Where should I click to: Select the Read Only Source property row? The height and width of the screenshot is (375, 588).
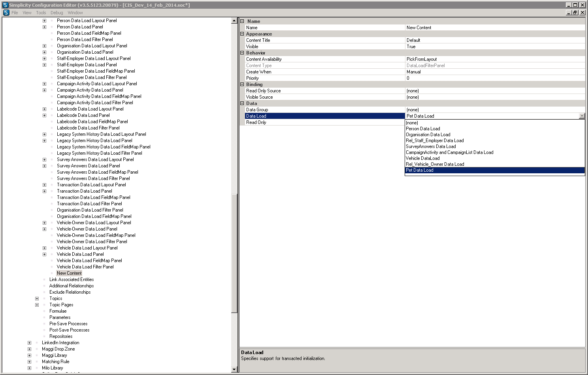415,91
